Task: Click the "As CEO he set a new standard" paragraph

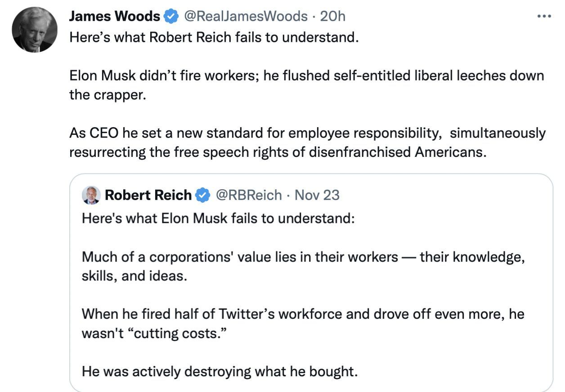Action: click(307, 143)
